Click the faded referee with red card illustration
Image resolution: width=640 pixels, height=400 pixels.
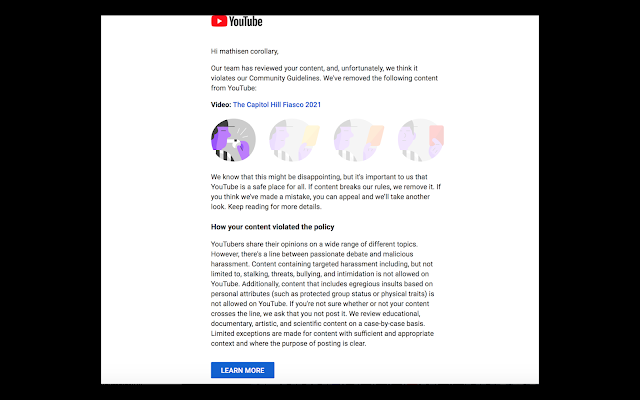click(x=421, y=140)
